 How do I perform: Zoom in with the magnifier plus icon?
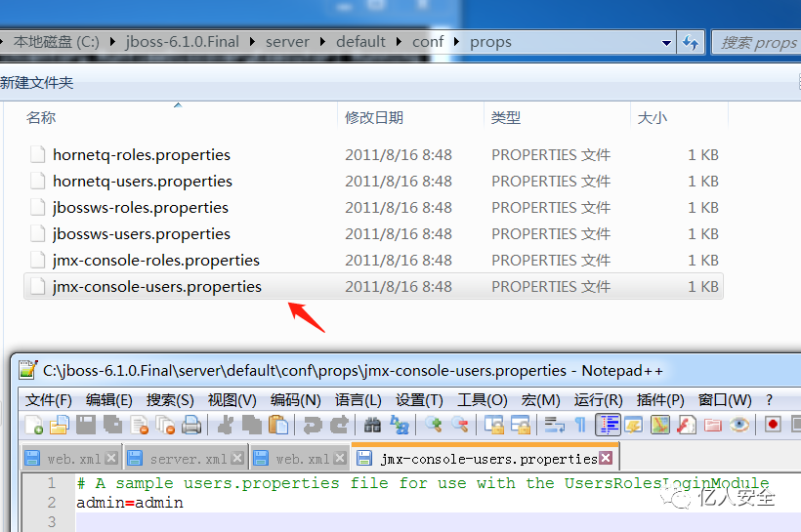coord(434,425)
